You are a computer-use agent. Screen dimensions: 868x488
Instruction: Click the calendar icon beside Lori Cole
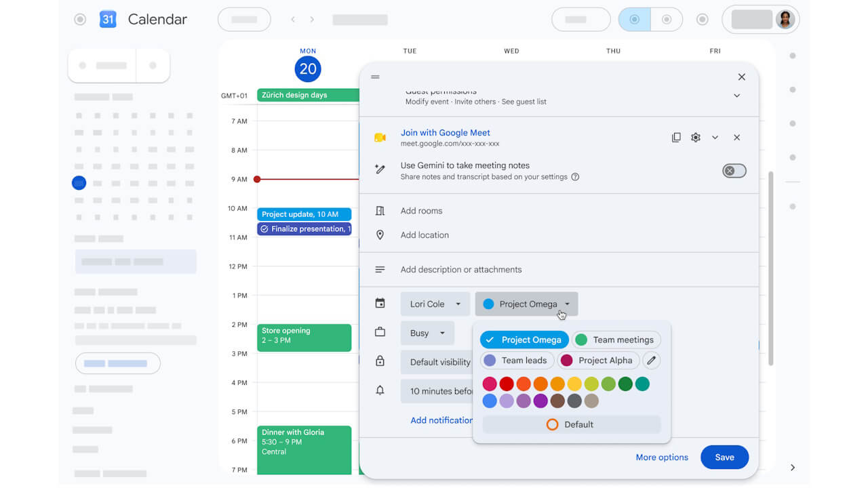[380, 304]
